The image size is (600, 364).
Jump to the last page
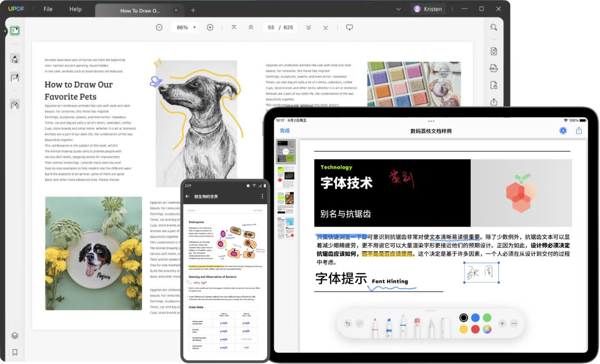coord(325,27)
